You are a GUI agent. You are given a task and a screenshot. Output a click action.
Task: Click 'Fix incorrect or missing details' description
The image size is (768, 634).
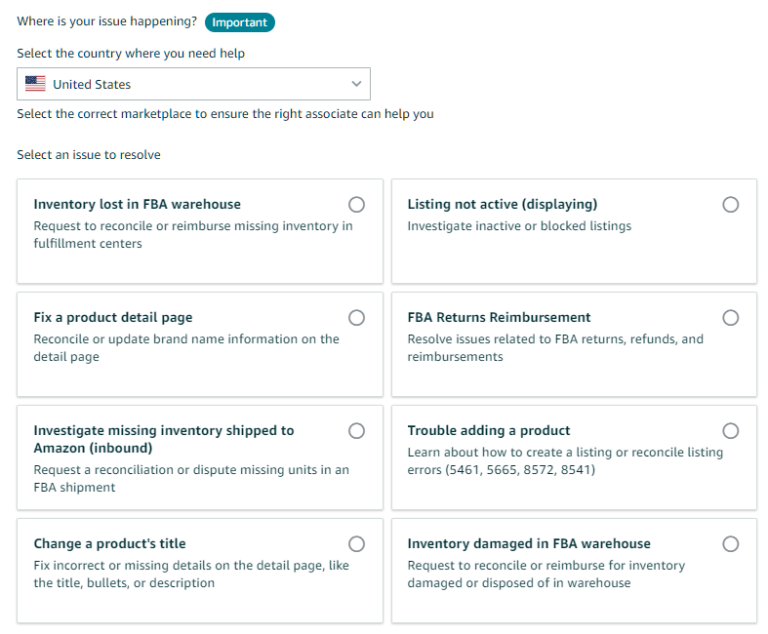(191, 574)
